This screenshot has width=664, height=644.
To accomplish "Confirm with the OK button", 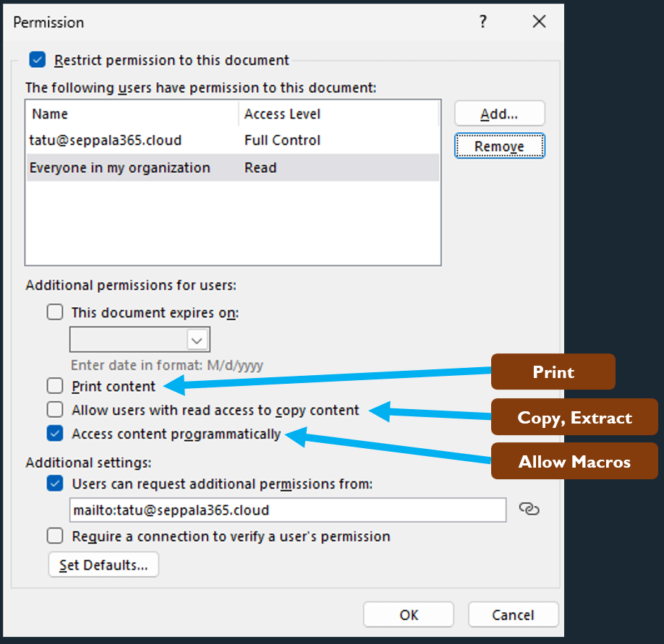I will (x=409, y=614).
